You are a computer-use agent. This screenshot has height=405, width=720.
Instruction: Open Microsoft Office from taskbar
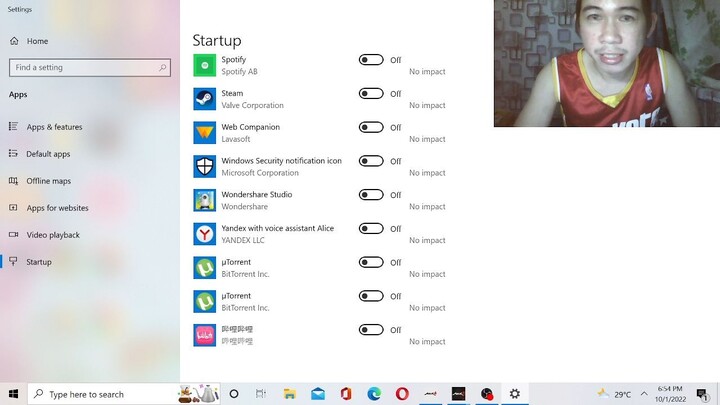[x=346, y=394]
